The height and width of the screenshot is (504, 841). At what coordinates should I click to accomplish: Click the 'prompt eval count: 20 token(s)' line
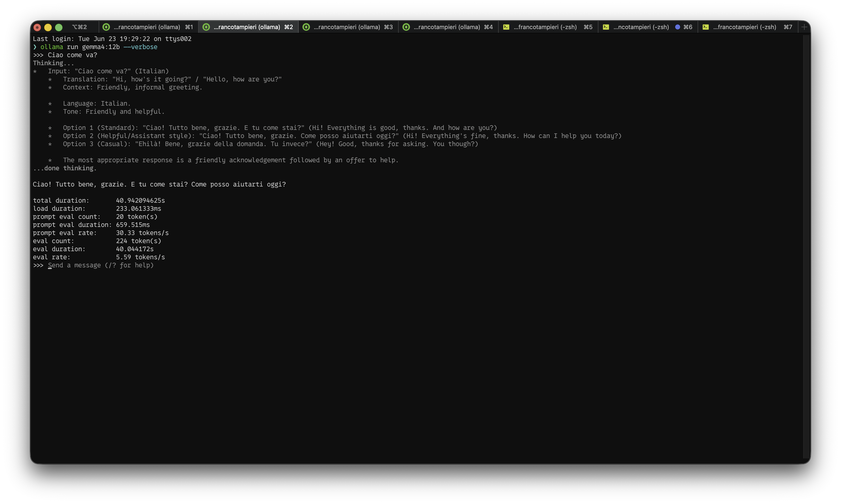coord(95,217)
